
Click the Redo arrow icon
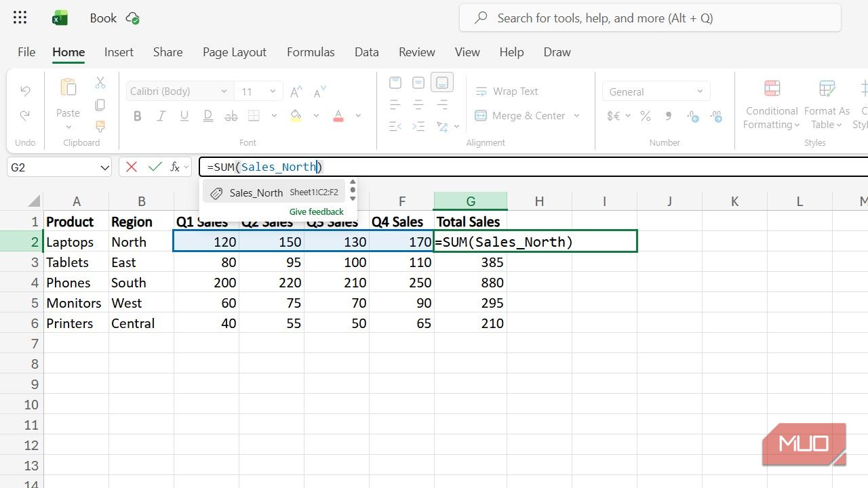coord(25,116)
